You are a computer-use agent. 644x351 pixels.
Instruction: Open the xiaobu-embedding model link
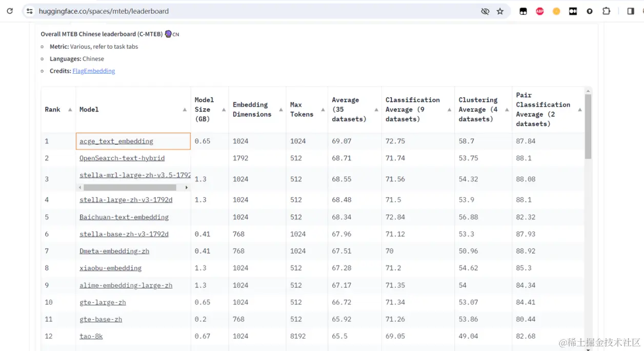tap(111, 268)
